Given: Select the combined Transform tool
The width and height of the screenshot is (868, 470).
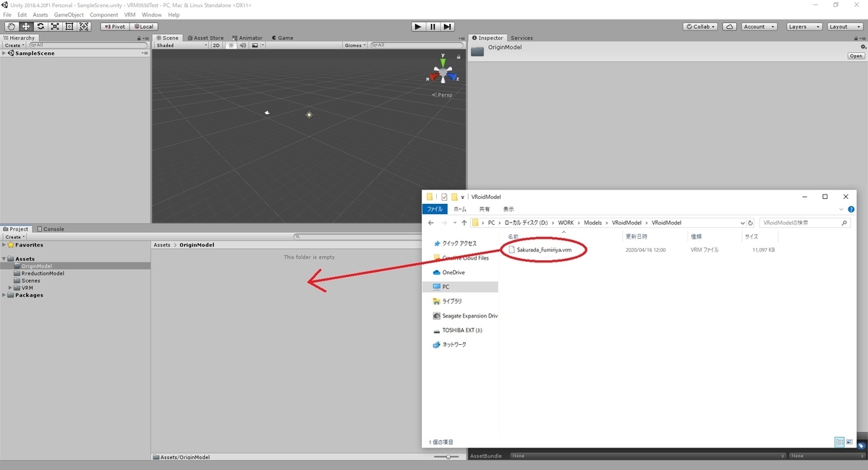Looking at the screenshot, I should [x=84, y=27].
